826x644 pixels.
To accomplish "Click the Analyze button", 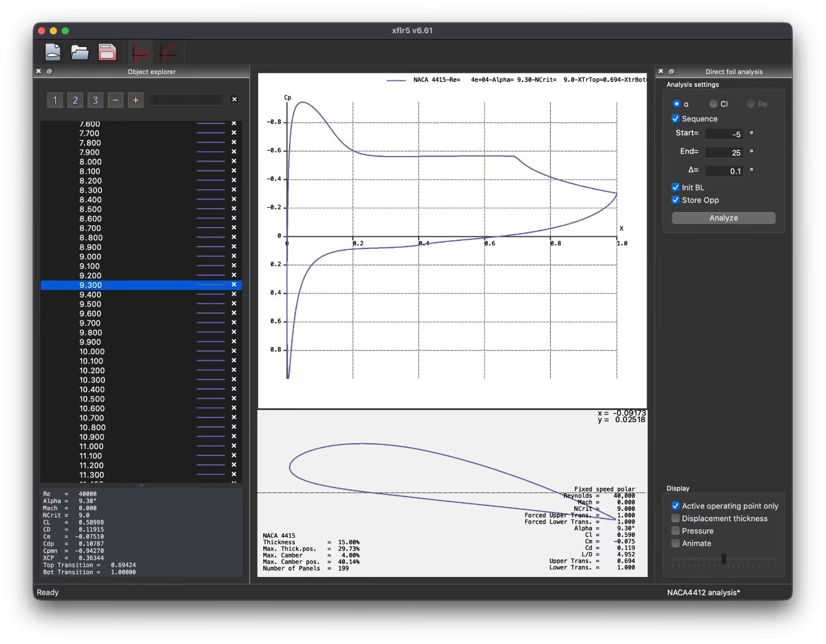I will click(x=723, y=218).
